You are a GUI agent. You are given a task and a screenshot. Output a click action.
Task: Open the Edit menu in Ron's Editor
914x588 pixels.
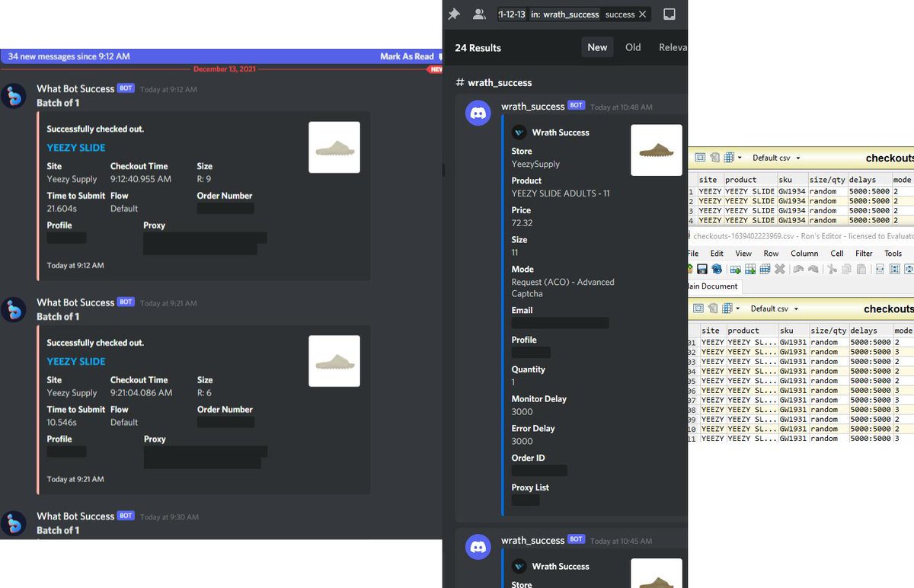(717, 254)
